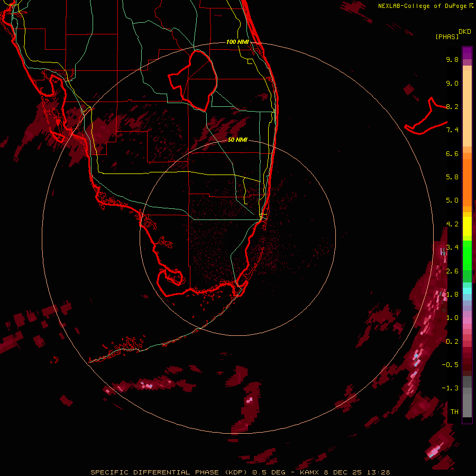Select the 8.2 scale value label

(x=452, y=106)
